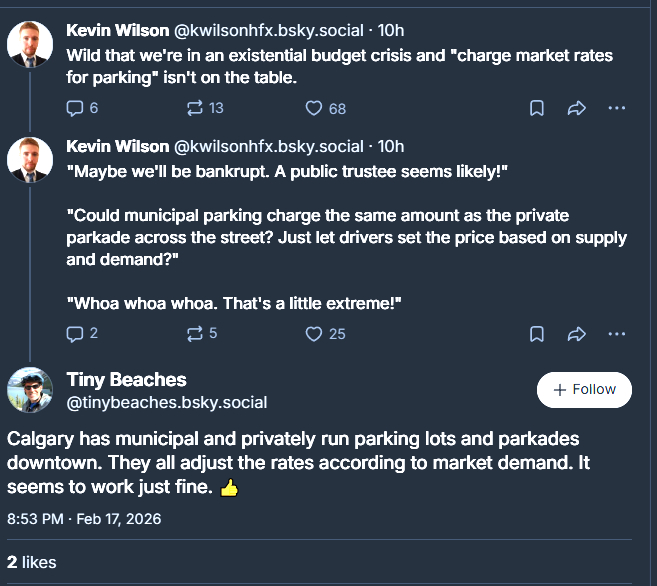Open more options on second post
This screenshot has height=586, width=657.
coord(617,333)
